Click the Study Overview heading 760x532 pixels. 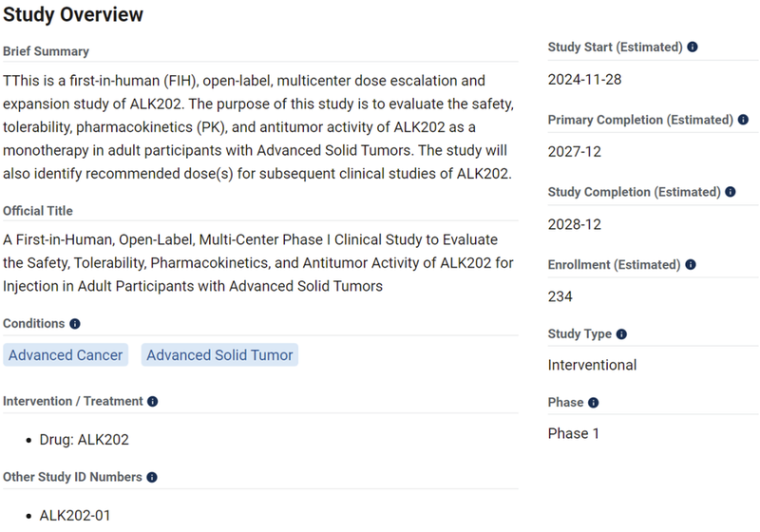[73, 15]
